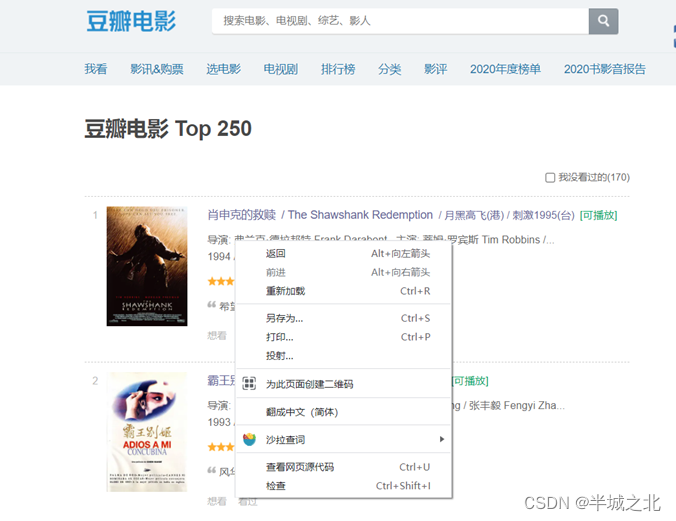
Task: Click [可播放] tag for the second movie
Action: pos(470,381)
